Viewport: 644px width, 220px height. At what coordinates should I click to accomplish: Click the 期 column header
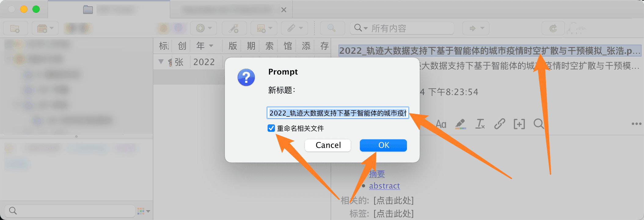click(251, 46)
